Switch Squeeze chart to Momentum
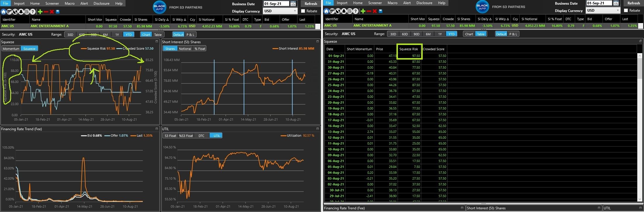 coord(11,49)
